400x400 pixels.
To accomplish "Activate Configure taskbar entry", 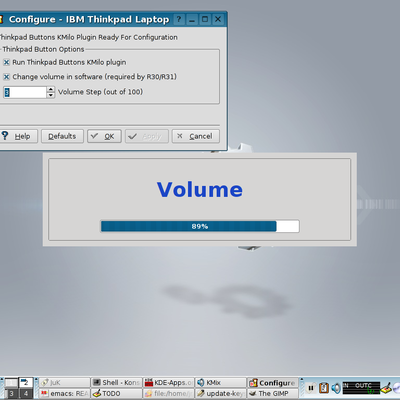I will (x=273, y=383).
